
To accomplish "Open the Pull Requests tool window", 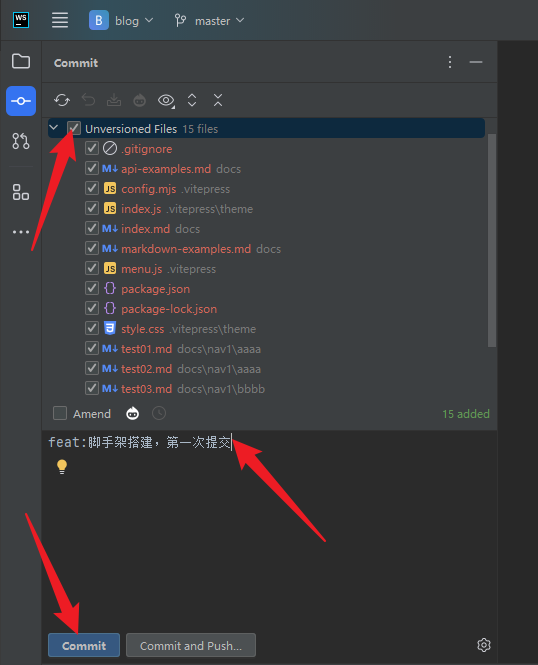I will [21, 141].
